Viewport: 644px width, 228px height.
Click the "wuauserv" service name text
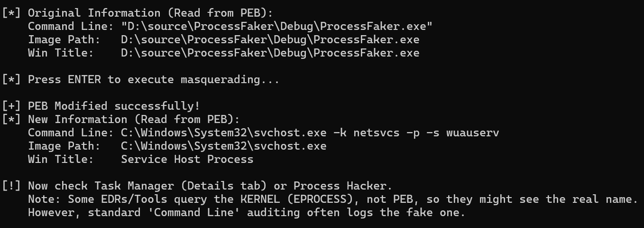coord(472,133)
